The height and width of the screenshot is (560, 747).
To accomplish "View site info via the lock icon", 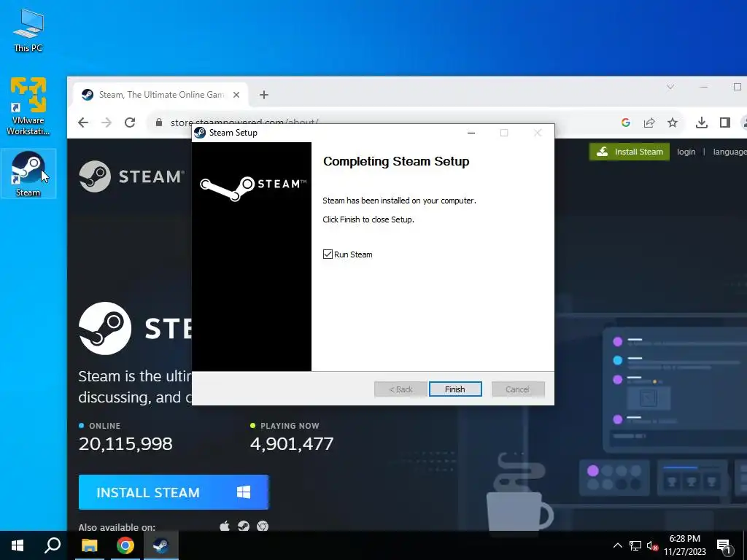I will pyautogui.click(x=159, y=122).
